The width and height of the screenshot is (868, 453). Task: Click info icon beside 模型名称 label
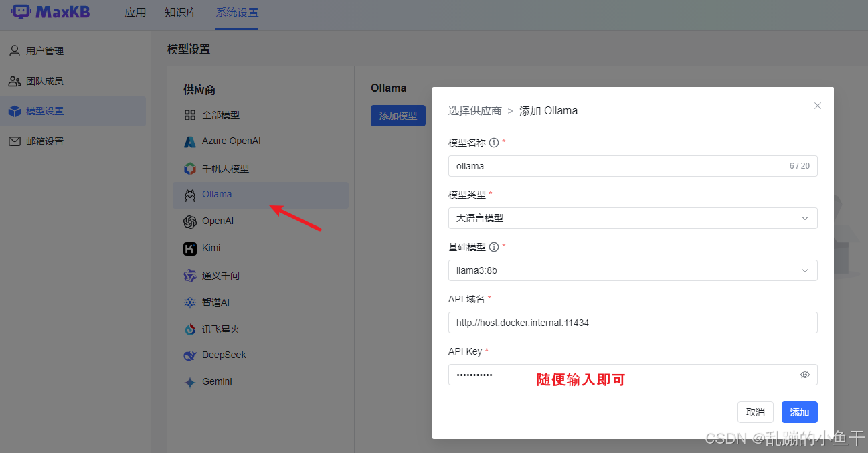click(x=494, y=143)
